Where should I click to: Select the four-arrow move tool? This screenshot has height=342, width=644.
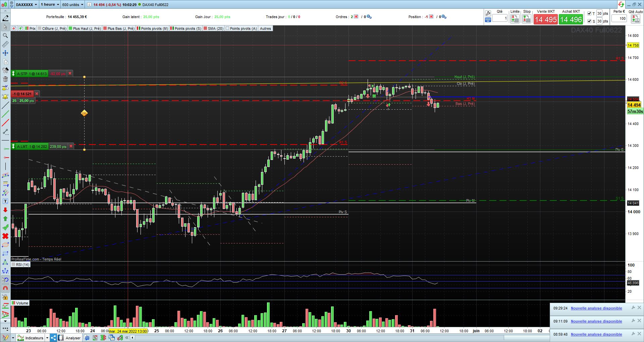[5, 53]
